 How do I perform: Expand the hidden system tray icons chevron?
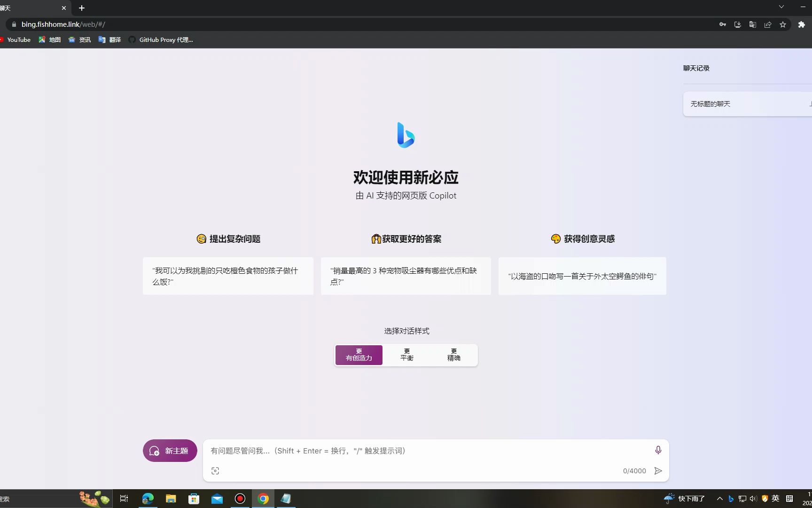719,499
